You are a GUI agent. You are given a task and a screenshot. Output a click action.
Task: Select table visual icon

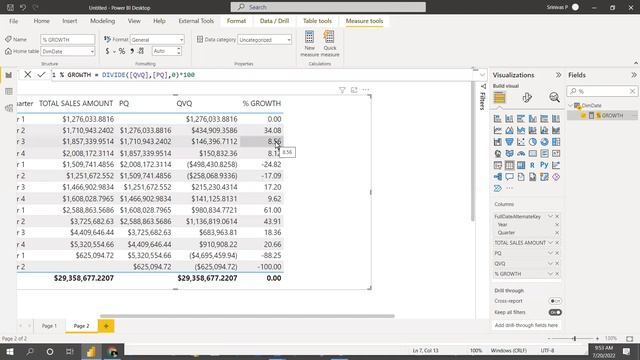(509, 165)
